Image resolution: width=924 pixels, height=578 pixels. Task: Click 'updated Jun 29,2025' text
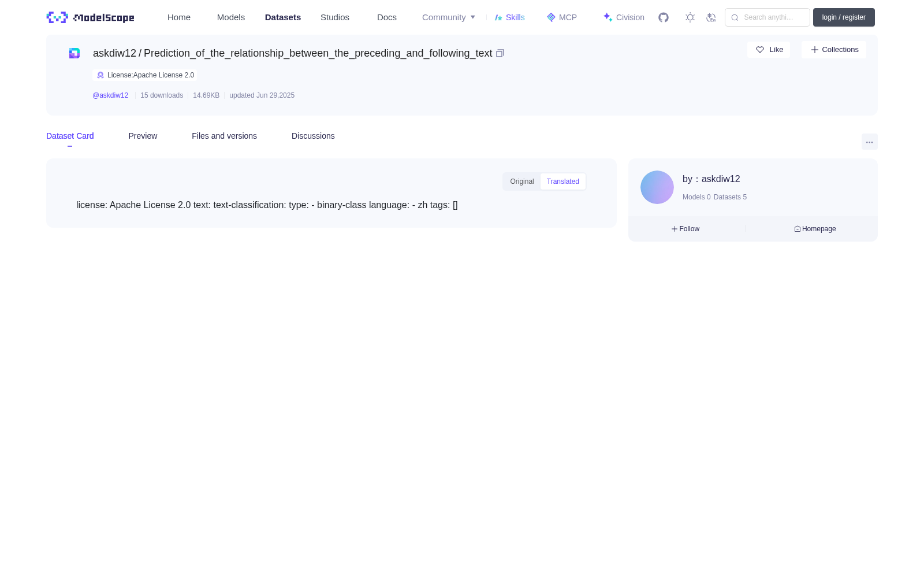pyautogui.click(x=262, y=95)
